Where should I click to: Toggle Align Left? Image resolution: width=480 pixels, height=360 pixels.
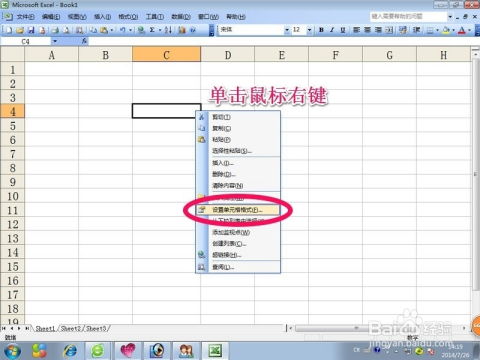(x=356, y=30)
